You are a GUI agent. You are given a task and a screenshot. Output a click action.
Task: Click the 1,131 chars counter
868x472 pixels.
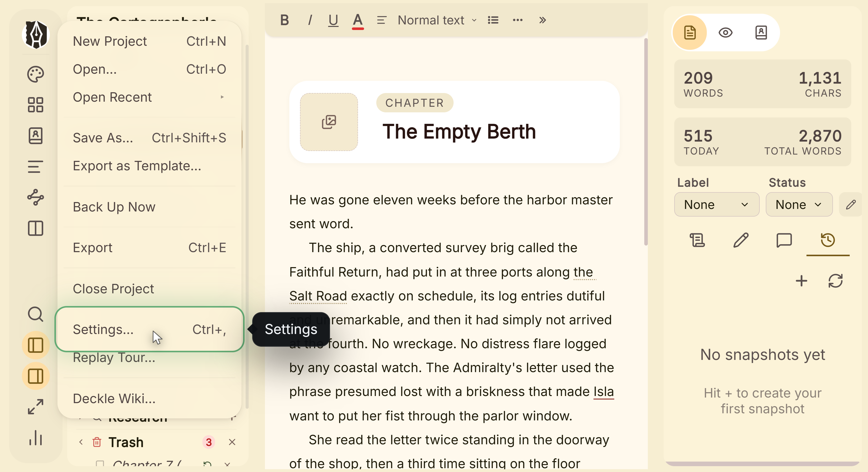(x=820, y=84)
